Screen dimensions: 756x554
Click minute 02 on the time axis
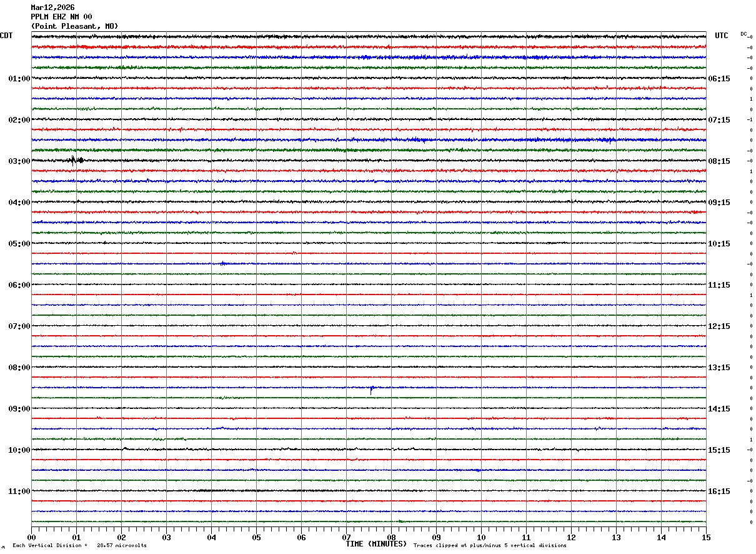pos(121,537)
